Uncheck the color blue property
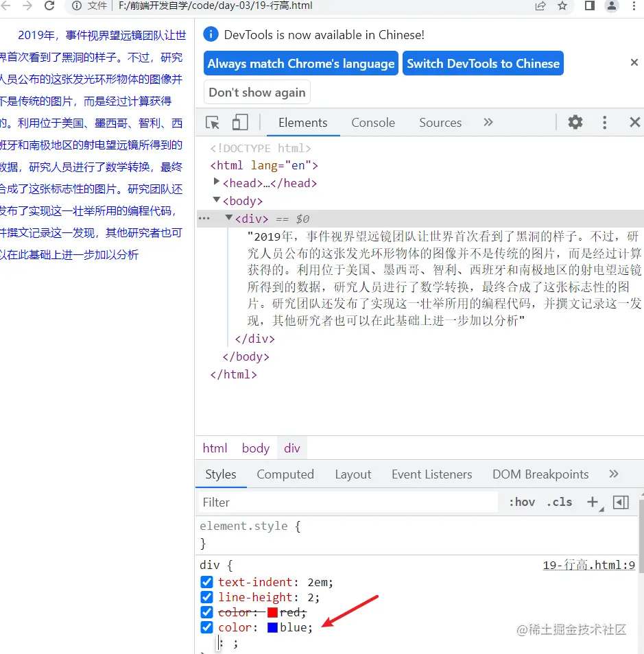The width and height of the screenshot is (644, 654). coord(206,627)
